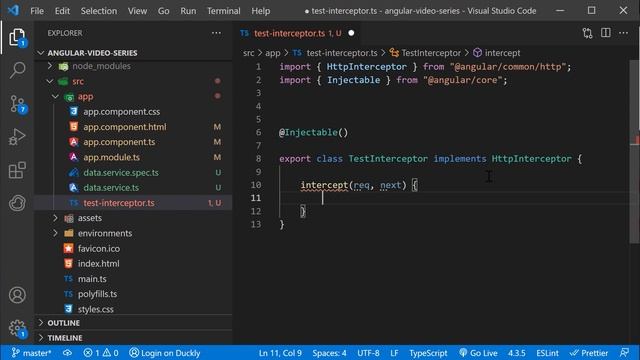Click the feedback icon in status bar
The image size is (640, 360).
(624, 353)
